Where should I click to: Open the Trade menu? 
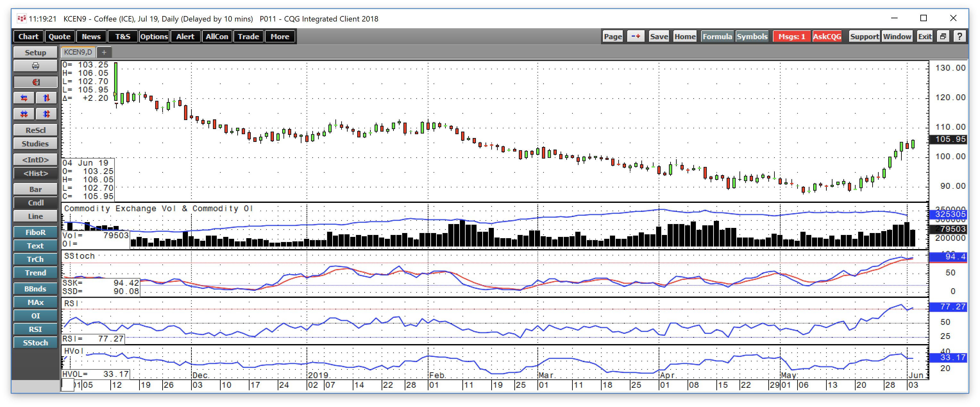coord(249,37)
